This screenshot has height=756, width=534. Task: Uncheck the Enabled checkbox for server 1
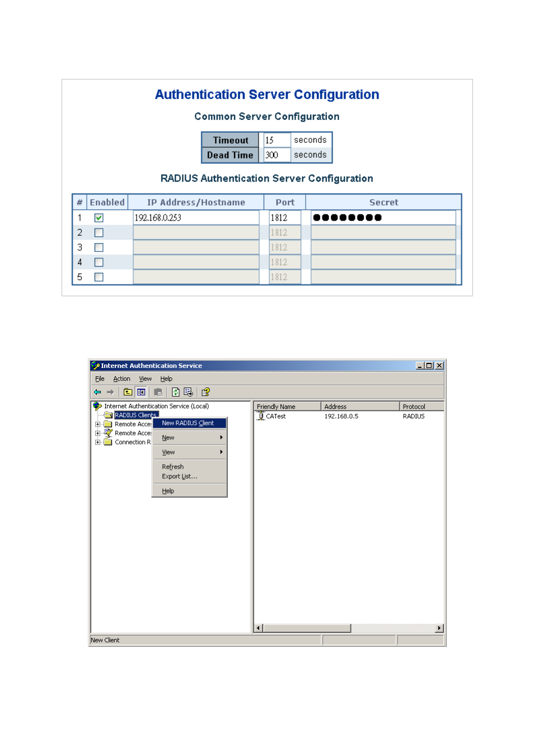click(x=99, y=218)
